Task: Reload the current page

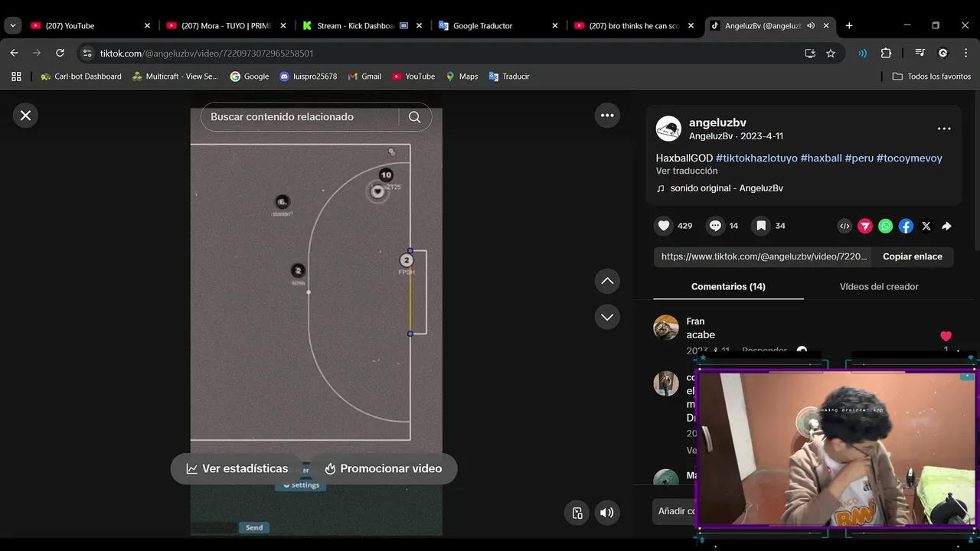Action: (60, 54)
